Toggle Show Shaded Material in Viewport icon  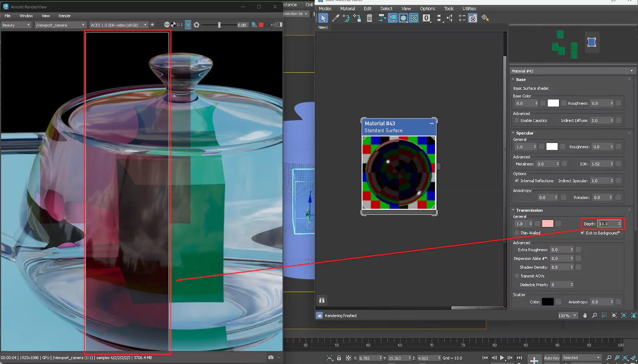click(x=403, y=18)
